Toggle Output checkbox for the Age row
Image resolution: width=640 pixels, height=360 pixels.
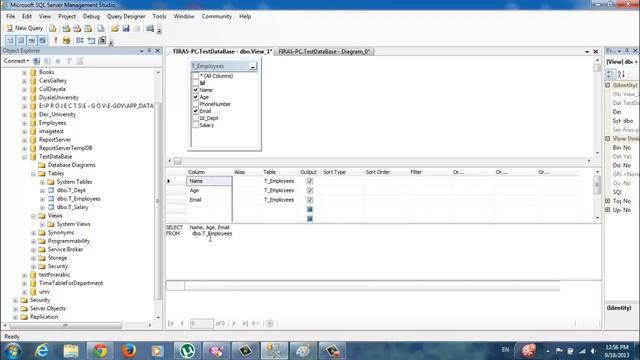click(x=310, y=190)
